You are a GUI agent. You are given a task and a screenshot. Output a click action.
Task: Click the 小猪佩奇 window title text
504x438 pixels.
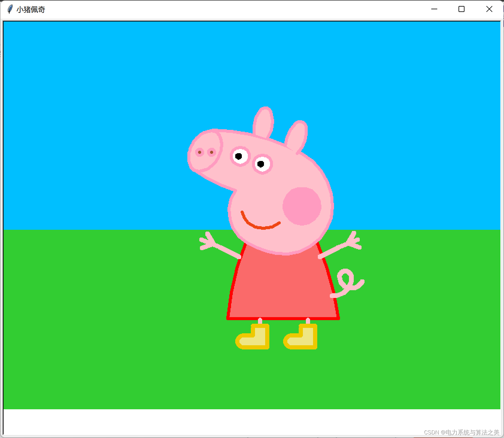coord(31,10)
